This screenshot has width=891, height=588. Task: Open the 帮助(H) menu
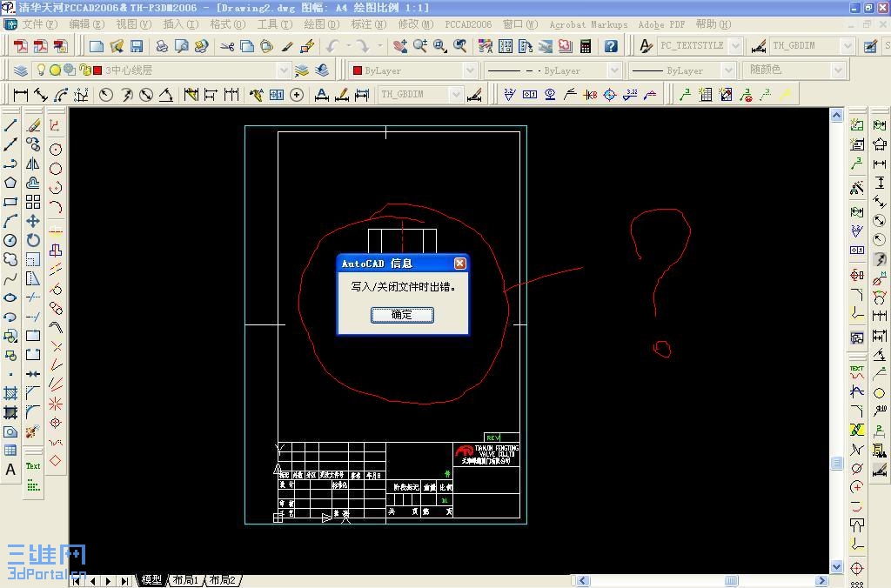713,24
